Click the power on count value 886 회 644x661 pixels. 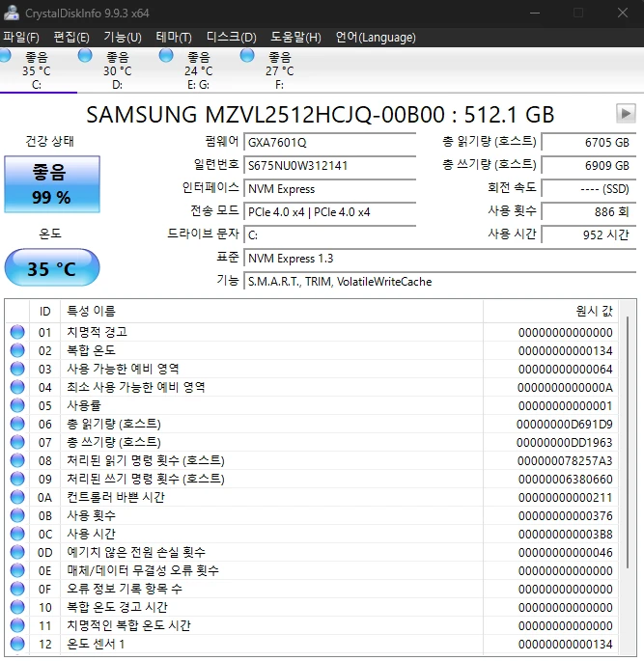tap(589, 211)
